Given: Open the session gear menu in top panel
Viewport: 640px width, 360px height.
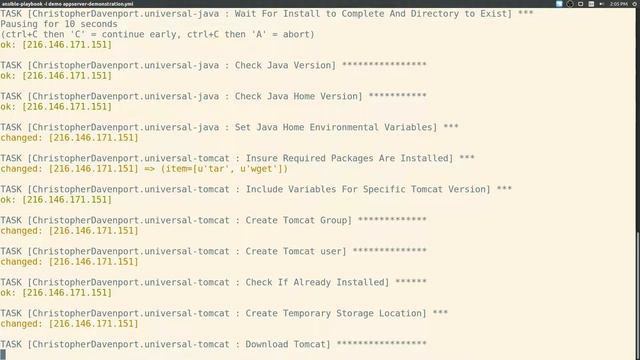Looking at the screenshot, I should (636, 4).
